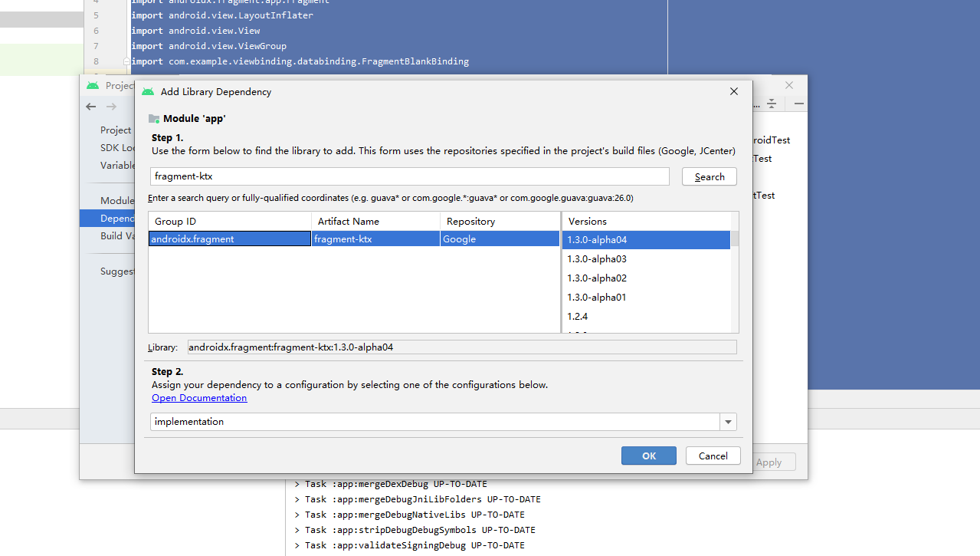The image size is (980, 556).
Task: Select version 1.3.0-alpha03
Action: pos(646,259)
